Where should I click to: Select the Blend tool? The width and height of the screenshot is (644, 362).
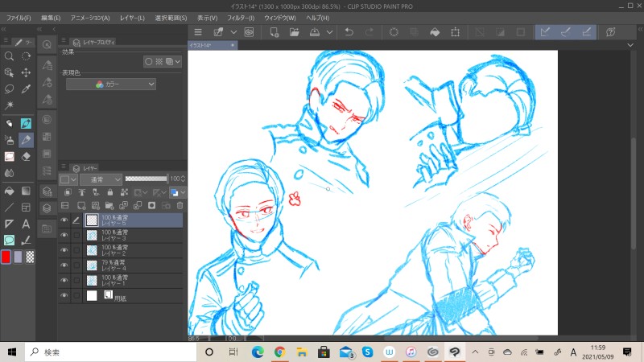[9, 173]
